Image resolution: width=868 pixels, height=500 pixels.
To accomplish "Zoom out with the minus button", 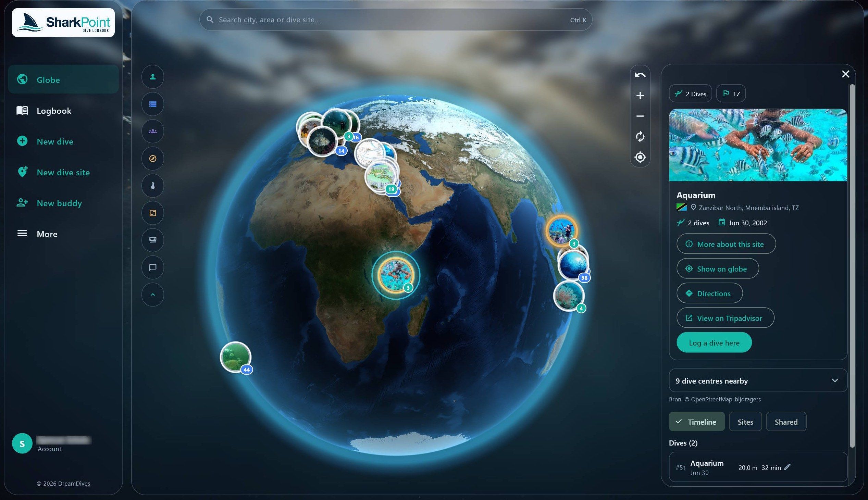I will [640, 116].
